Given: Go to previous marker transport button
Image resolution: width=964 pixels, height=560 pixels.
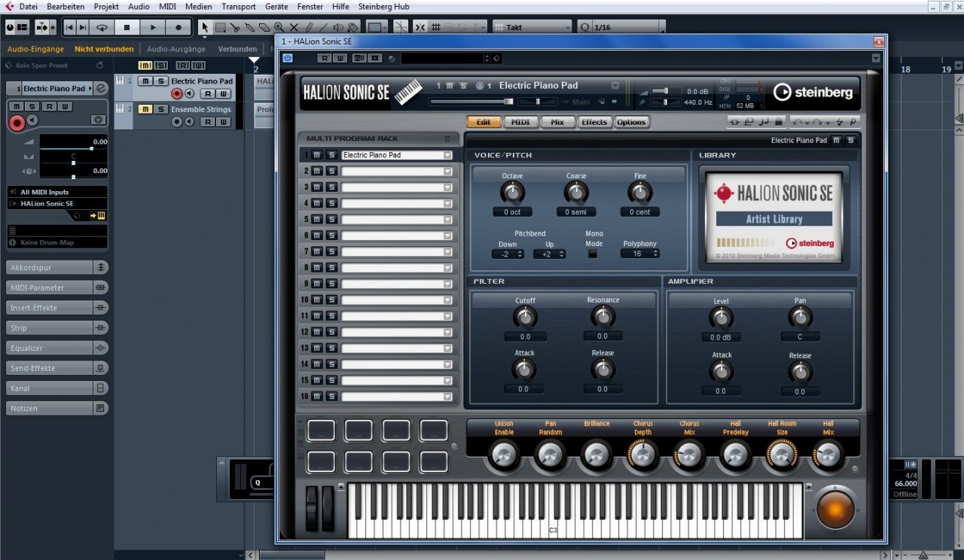Looking at the screenshot, I should pyautogui.click(x=70, y=27).
